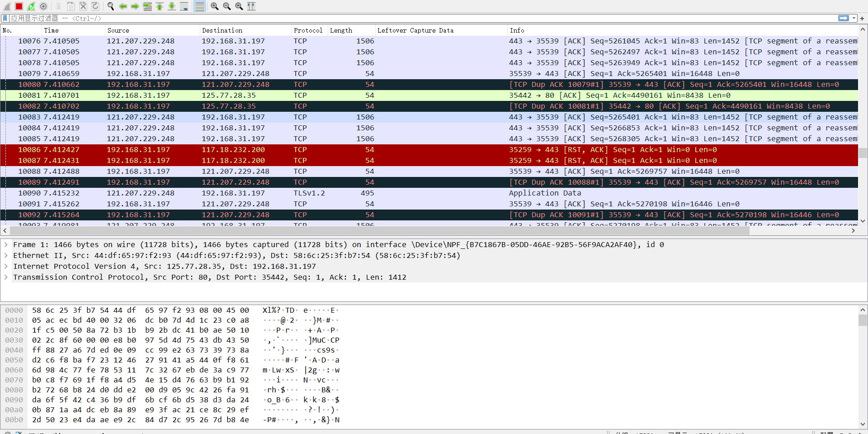868x434 pixels.
Task: Select TLSv1.2 Application Data packet 10090
Action: 429,193
